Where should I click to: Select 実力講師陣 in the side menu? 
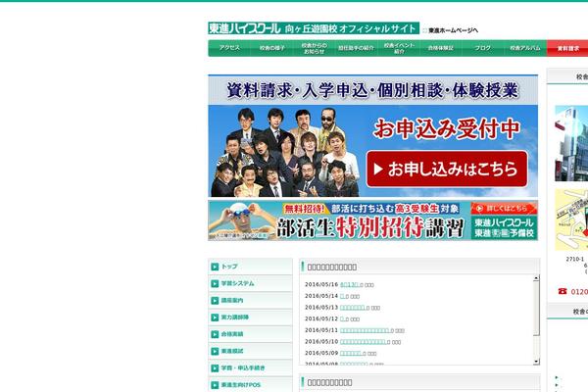250,317
